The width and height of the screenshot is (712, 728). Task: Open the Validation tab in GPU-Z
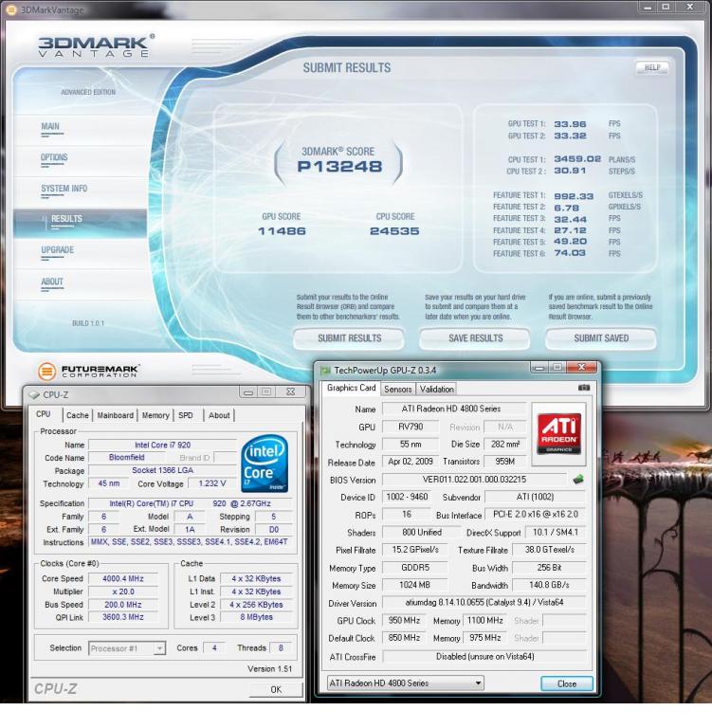pos(436,389)
